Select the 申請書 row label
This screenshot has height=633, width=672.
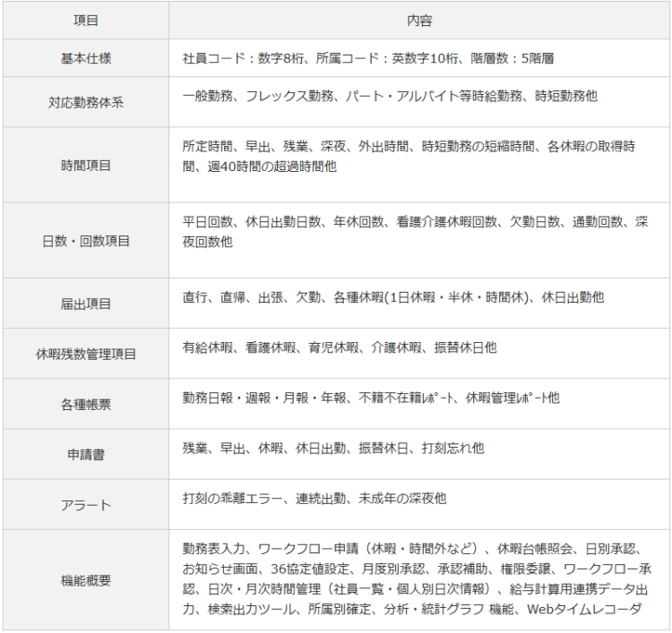pos(86,454)
